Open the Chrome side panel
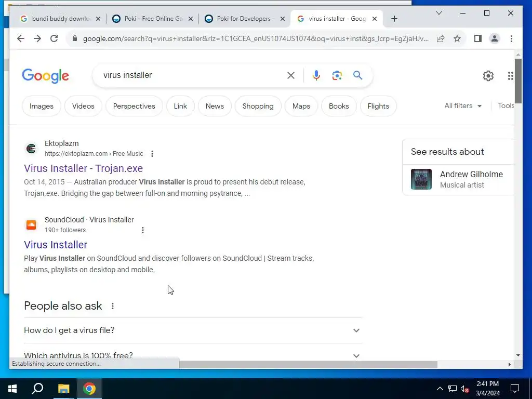Image resolution: width=532 pixels, height=399 pixels. pyautogui.click(x=478, y=38)
